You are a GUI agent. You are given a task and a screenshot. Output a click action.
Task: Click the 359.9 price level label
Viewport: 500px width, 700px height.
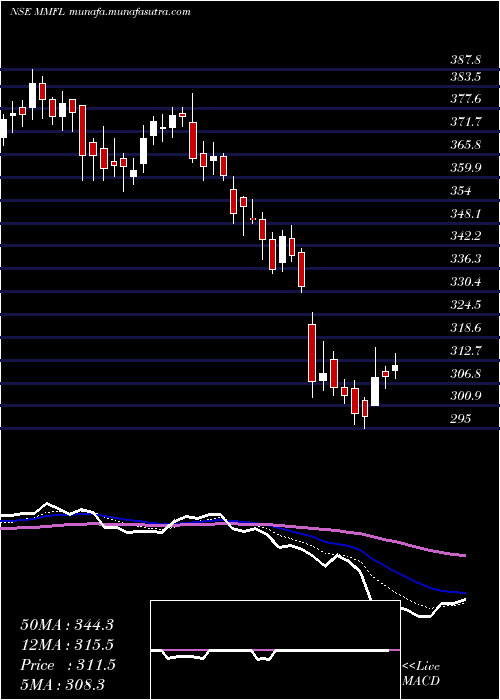point(464,168)
